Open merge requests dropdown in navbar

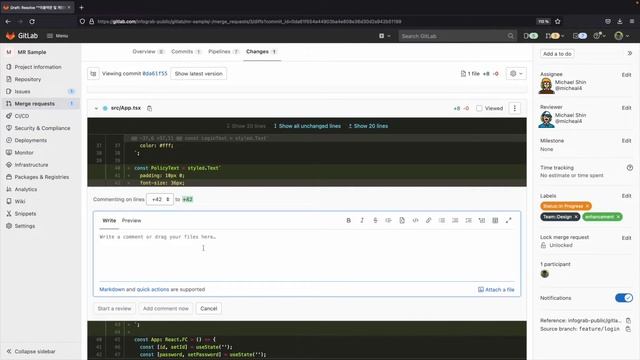(555, 36)
